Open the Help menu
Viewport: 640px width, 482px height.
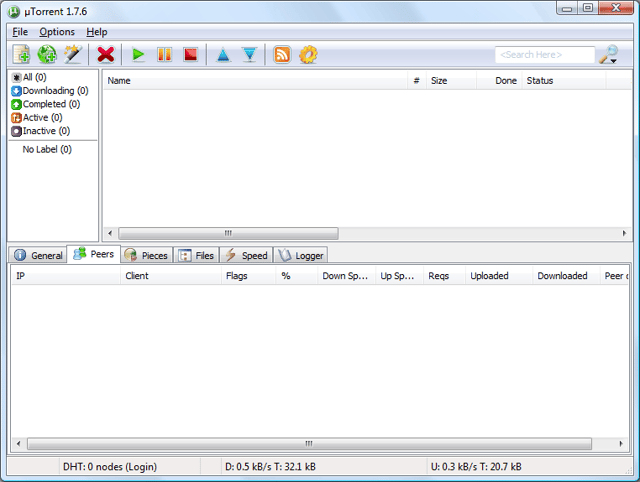(97, 32)
